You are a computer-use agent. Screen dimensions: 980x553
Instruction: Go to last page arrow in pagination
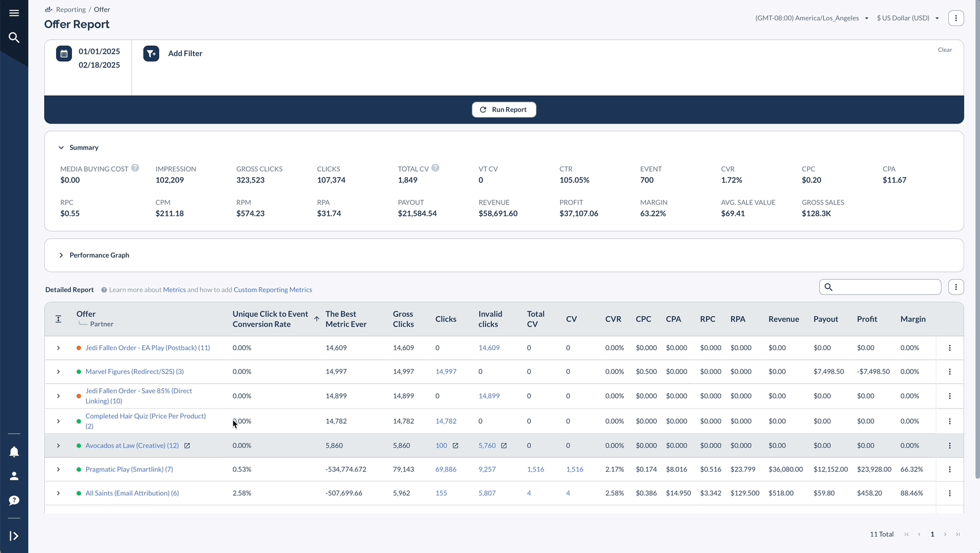pos(958,534)
